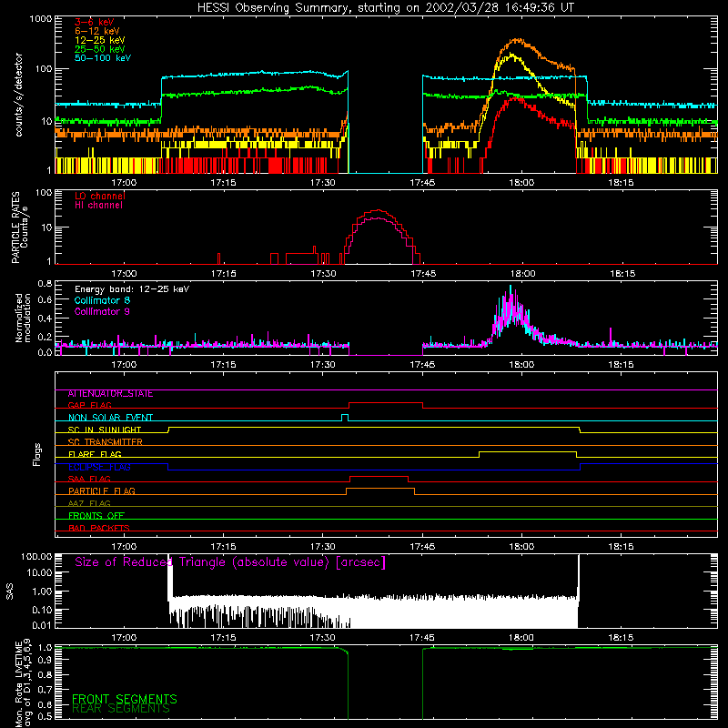728x728 pixels.
Task: Select the Collimator 9 legend label
Action: 102,311
